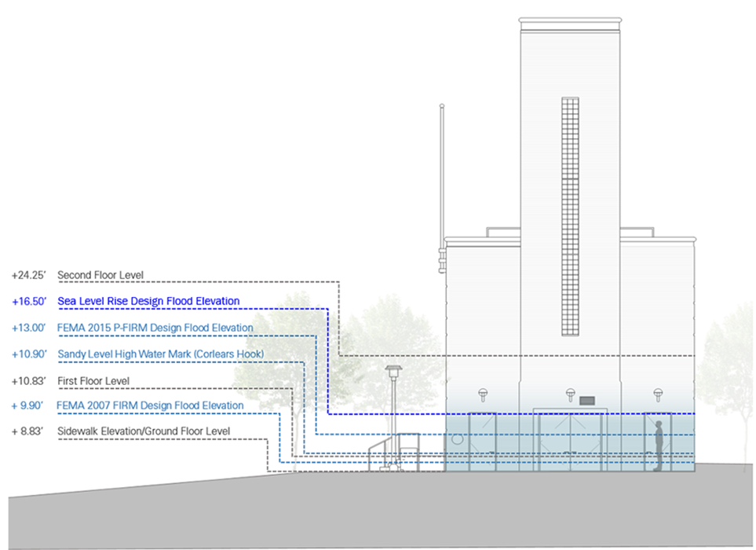
Task: Click the Sandy Level High Water Mark label
Action: [160, 354]
